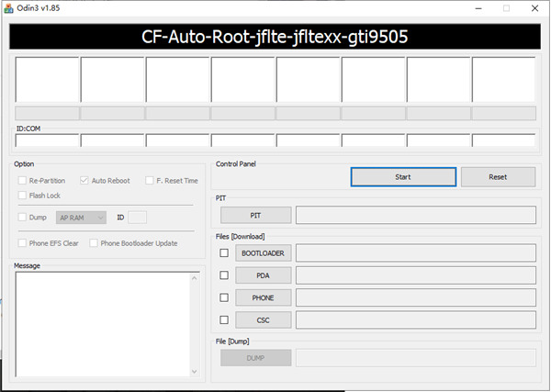Click the ID input field in Option

point(138,218)
